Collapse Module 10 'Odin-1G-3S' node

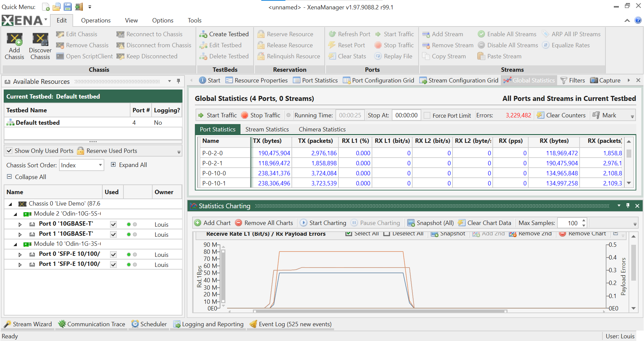tap(15, 244)
